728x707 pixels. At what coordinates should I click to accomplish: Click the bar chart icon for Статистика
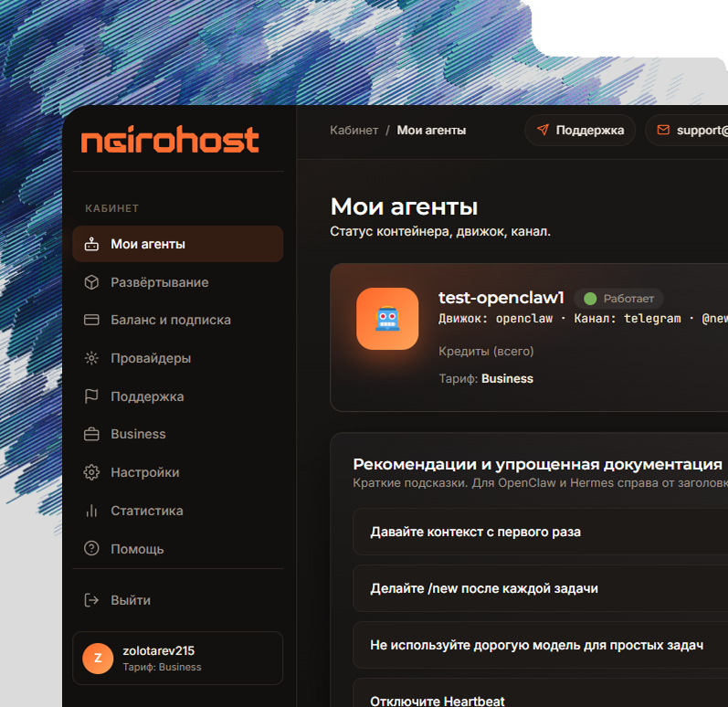pos(91,511)
